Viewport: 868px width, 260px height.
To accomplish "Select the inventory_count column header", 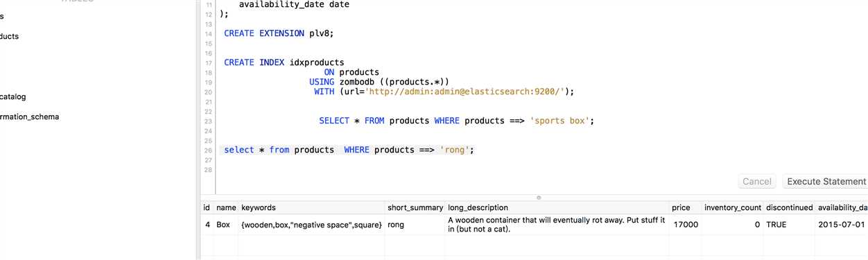I will point(732,207).
